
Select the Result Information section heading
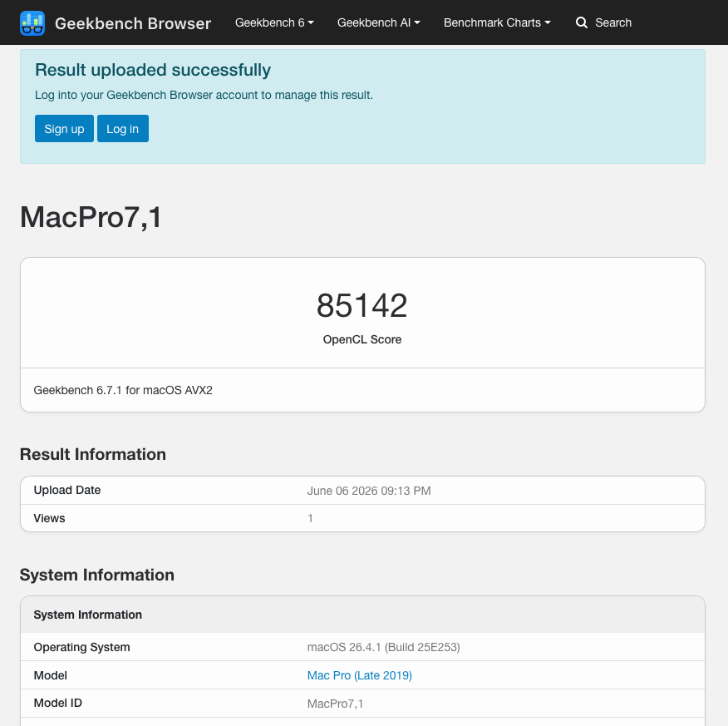pyautogui.click(x=93, y=454)
